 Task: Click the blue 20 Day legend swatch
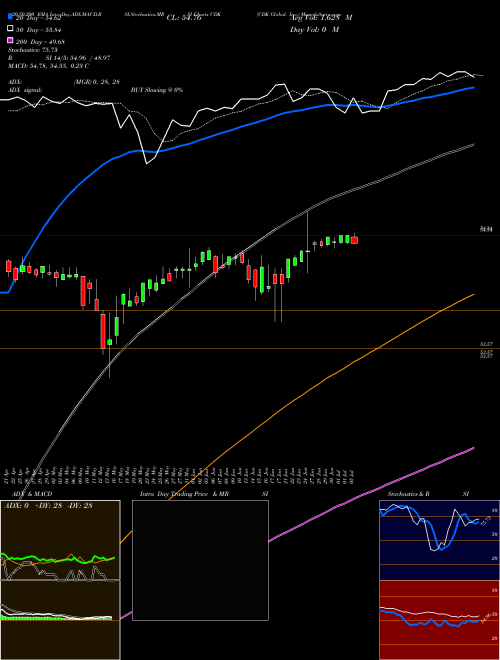click(10, 17)
